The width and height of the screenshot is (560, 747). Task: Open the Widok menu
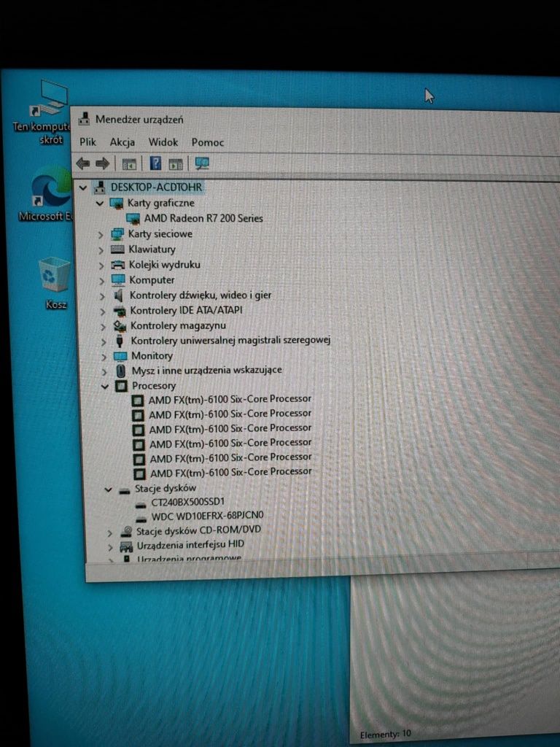pos(163,142)
